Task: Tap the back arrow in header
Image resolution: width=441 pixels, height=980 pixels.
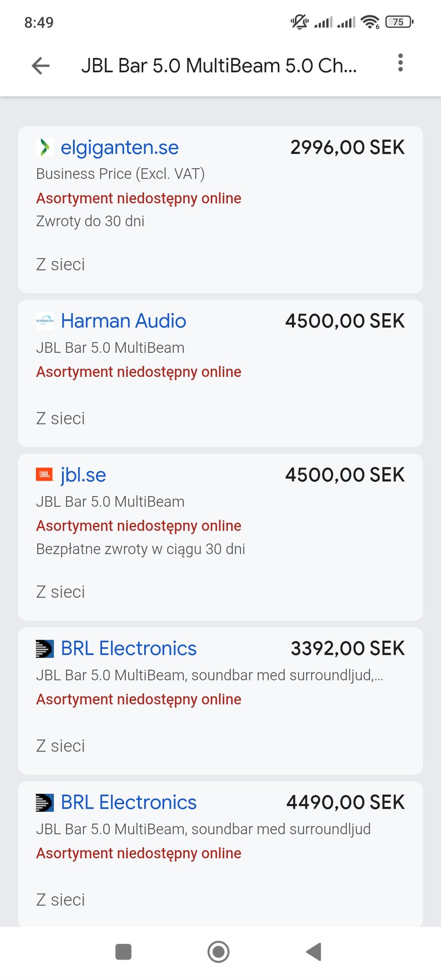Action: tap(40, 66)
